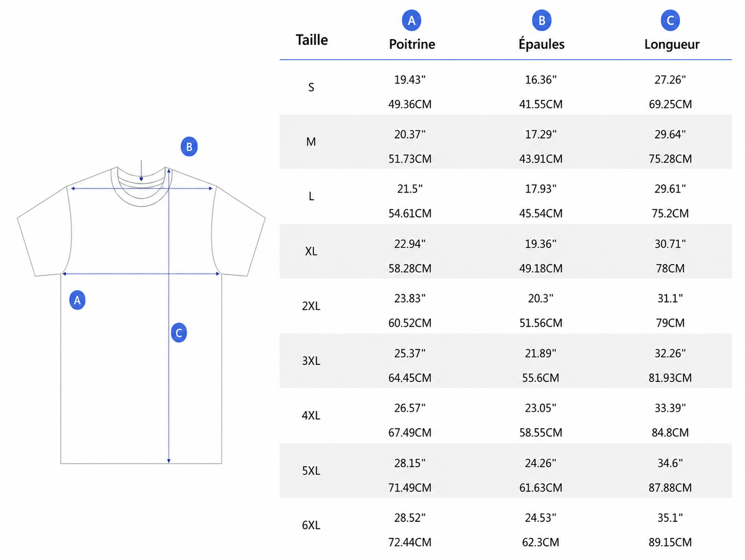Image resolution: width=745 pixels, height=560 pixels.
Task: Click the 20.3" shoulder value for 2XL
Action: pos(541,299)
